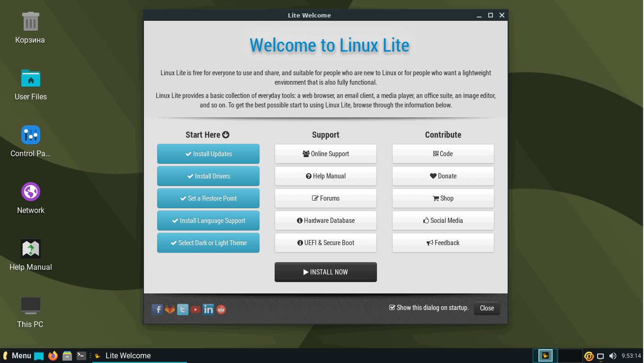Minimize the Lite Welcome window
644x363 pixels.
coord(479,15)
